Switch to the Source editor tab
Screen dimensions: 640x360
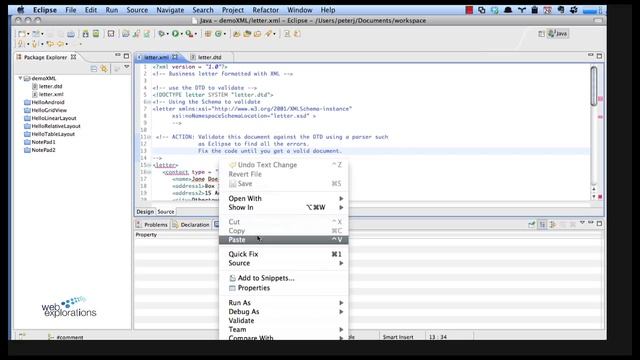166,212
